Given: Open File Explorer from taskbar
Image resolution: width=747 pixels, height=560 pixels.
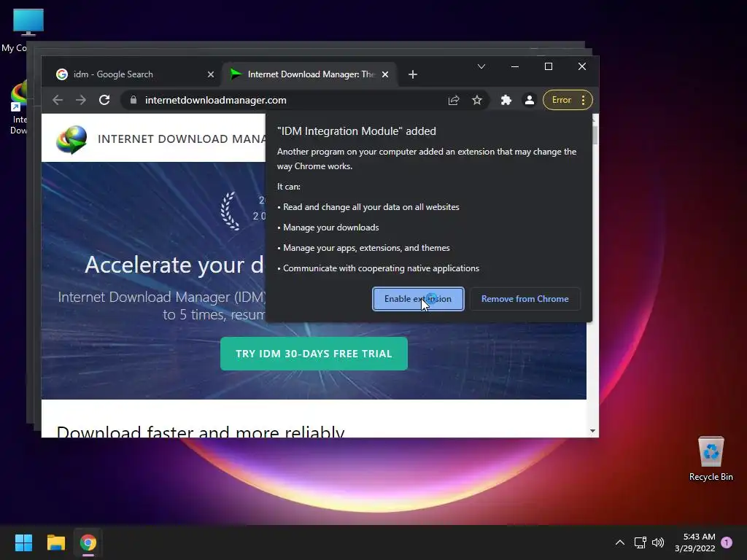Looking at the screenshot, I should point(55,542).
